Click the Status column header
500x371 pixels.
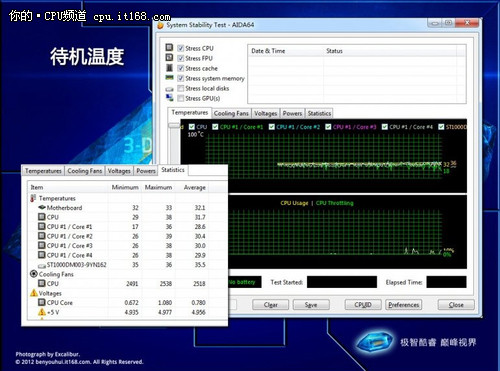pyautogui.click(x=390, y=51)
